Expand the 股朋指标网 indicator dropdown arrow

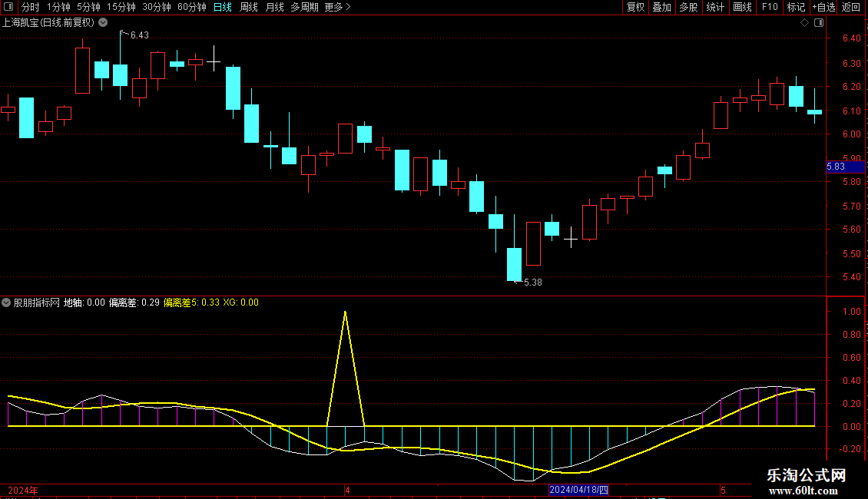coord(6,302)
